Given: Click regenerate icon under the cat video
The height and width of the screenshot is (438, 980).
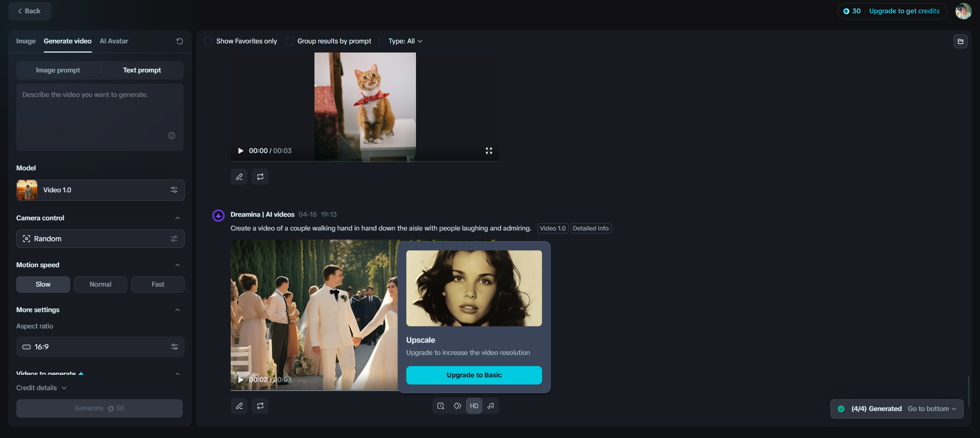Looking at the screenshot, I should click(x=260, y=176).
